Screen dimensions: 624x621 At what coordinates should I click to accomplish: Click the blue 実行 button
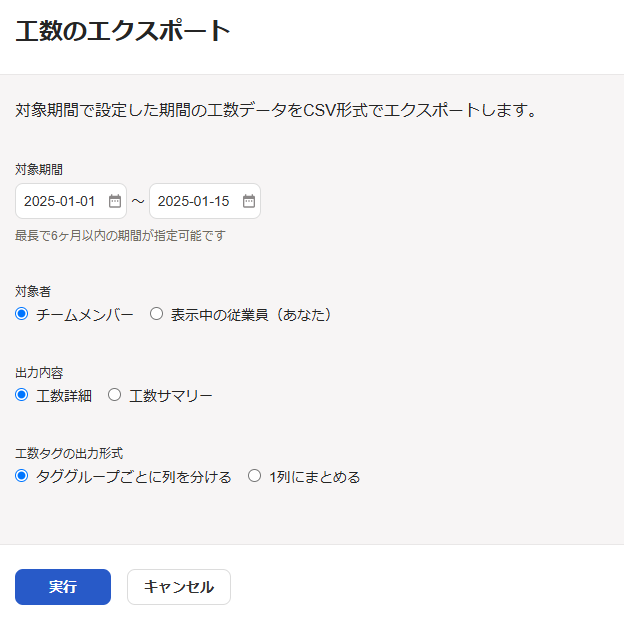click(63, 587)
